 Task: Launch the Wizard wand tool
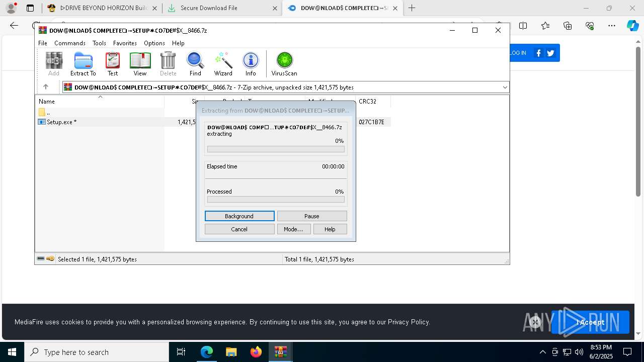pos(223,64)
